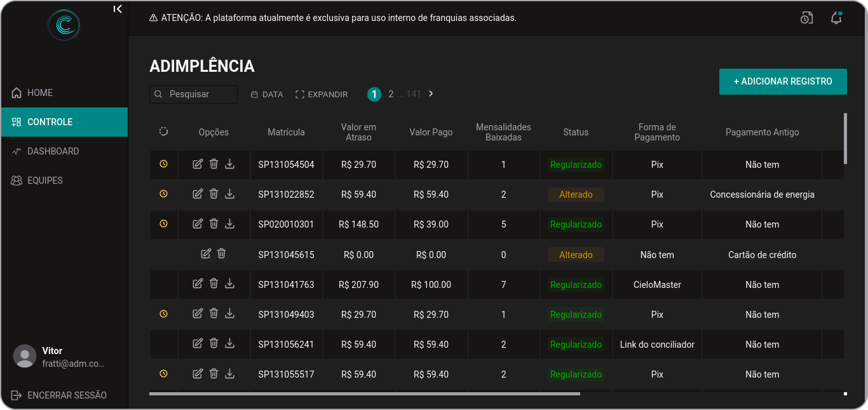Image resolution: width=868 pixels, height=410 pixels.
Task: Expand the table with EXPANDIR
Action: pos(322,94)
